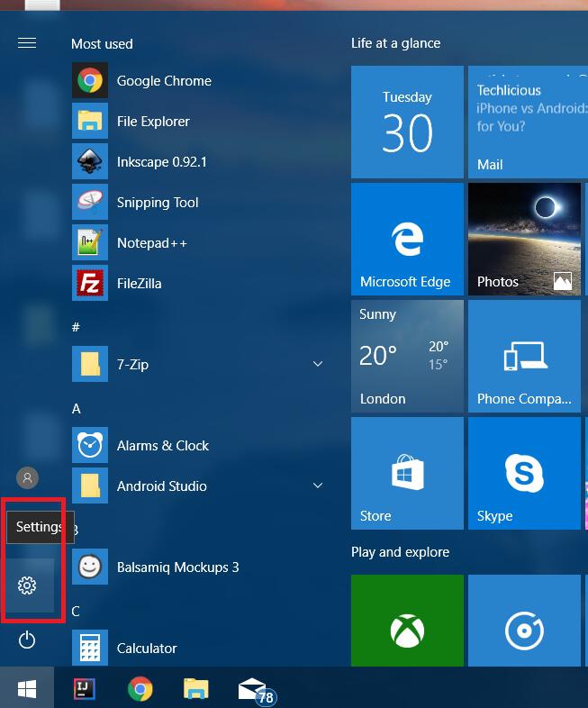588x708 pixels.
Task: Click the 'Play and explore' group title
Action: (x=401, y=552)
